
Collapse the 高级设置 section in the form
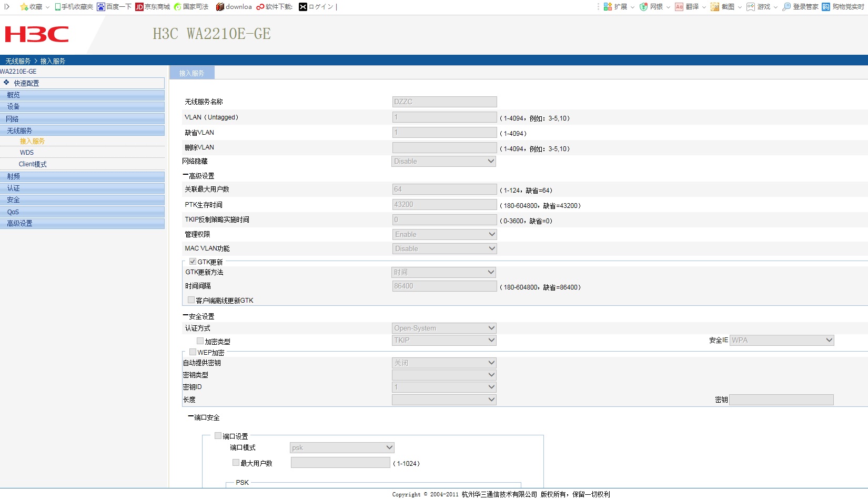click(x=185, y=175)
